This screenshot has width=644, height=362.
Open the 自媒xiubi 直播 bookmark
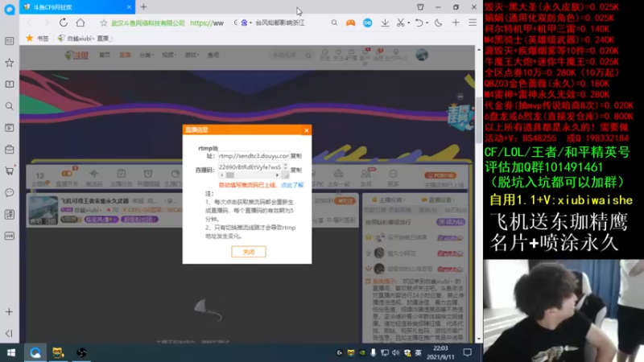point(85,38)
